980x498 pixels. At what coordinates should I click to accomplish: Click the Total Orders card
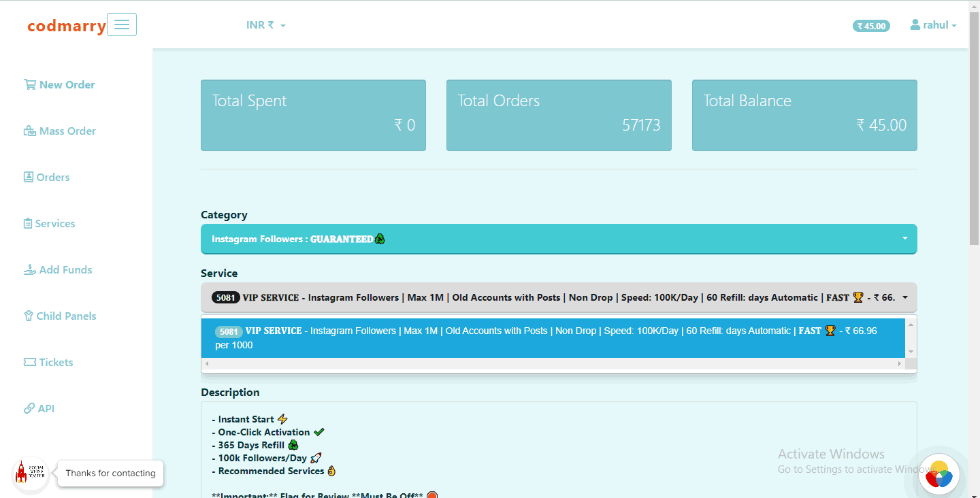[x=559, y=115]
